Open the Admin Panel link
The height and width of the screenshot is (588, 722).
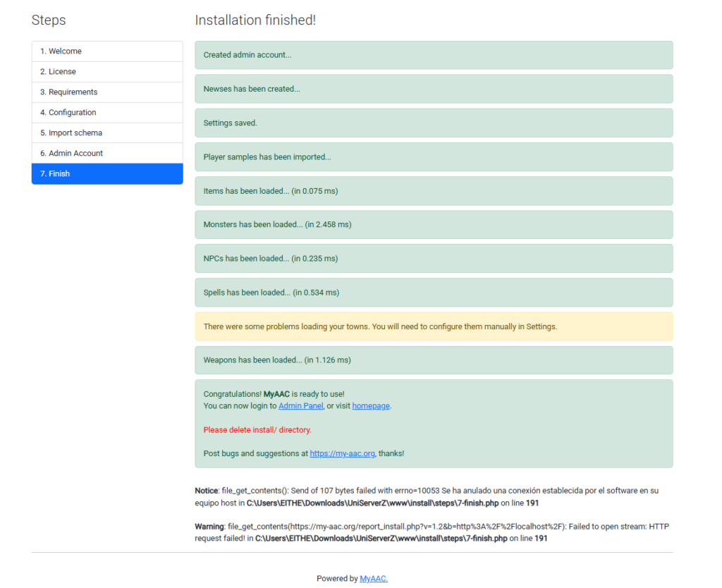click(300, 405)
